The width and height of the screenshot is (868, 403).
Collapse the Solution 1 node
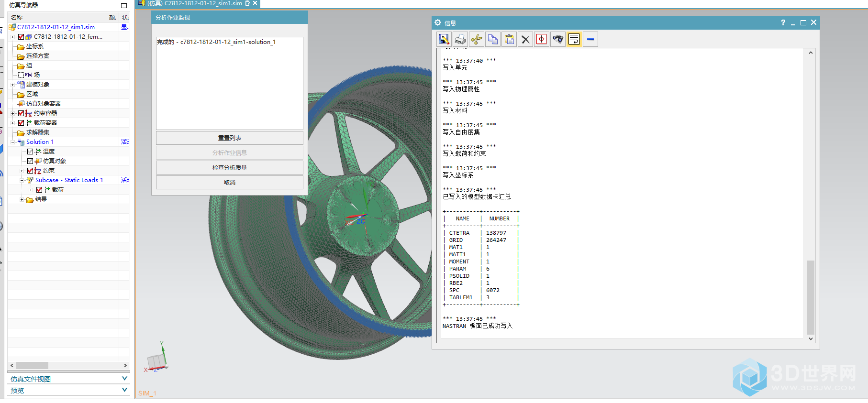(13, 142)
